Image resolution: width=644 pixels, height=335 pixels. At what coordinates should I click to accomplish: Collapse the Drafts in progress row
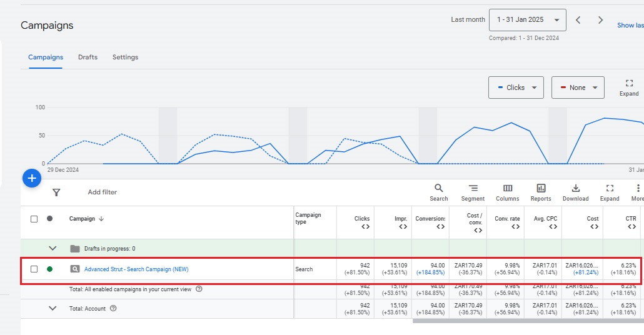coord(53,248)
